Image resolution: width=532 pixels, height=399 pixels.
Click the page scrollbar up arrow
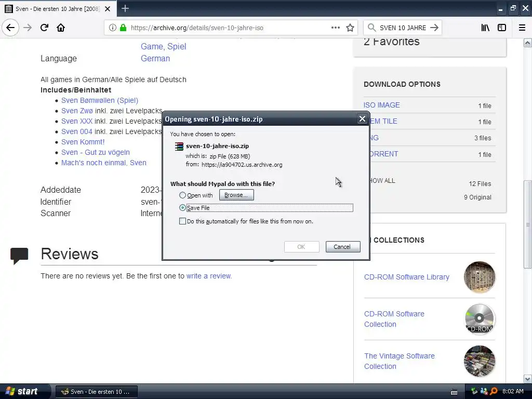(x=527, y=43)
